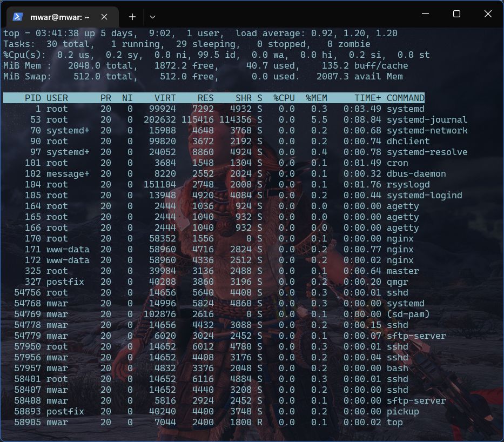Expand the new tab profile dropdown arrow
Image resolution: width=504 pixels, height=442 pixels.
pyautogui.click(x=153, y=17)
